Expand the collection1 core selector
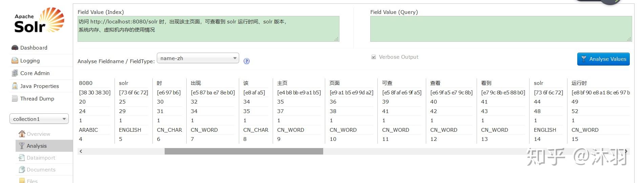 point(39,119)
